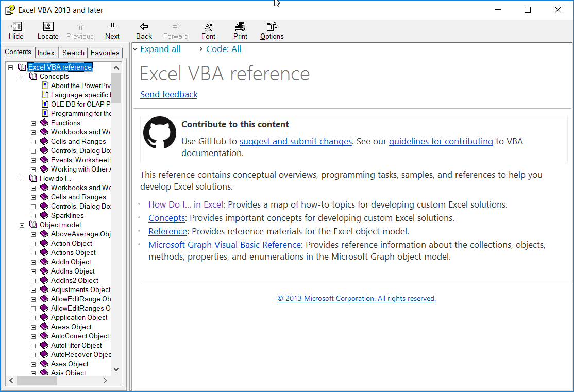Expand the AutoCorrect Object node
Image resolution: width=574 pixels, height=392 pixels.
[x=33, y=337]
